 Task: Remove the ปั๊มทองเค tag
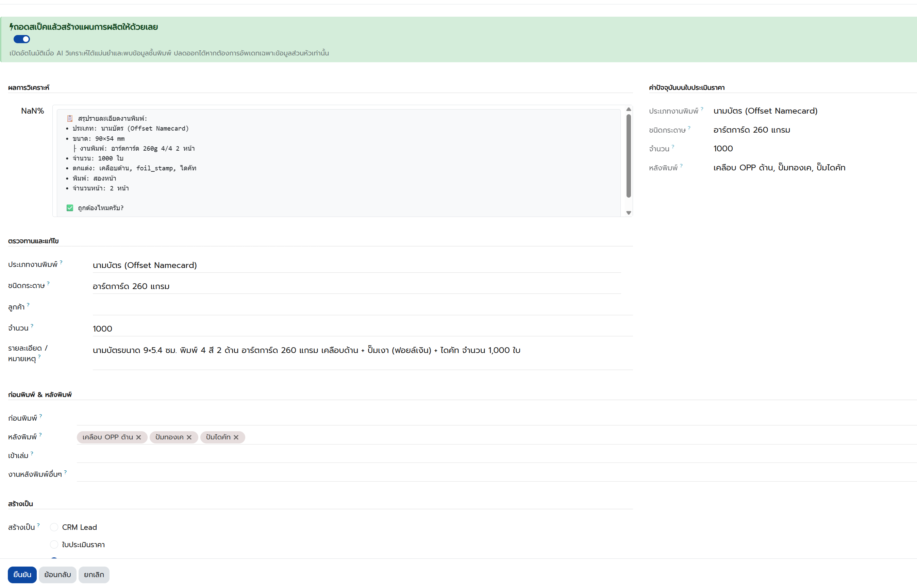tap(189, 437)
